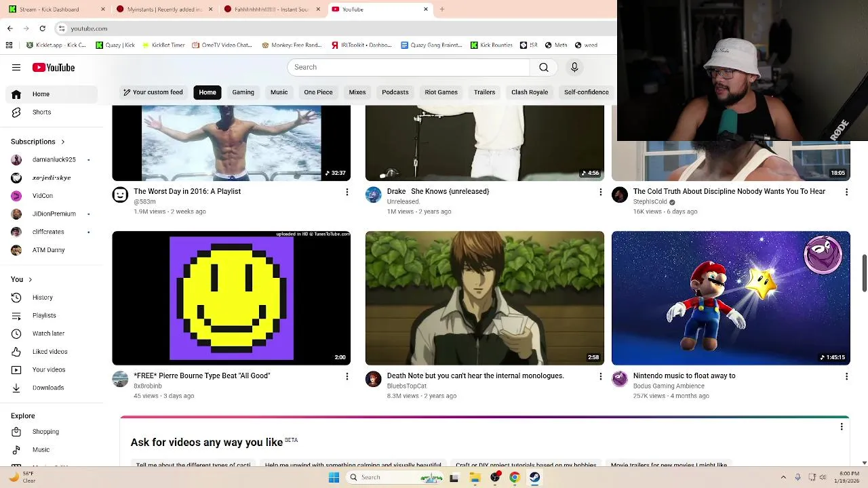Click the YouTube search field

[x=408, y=67]
